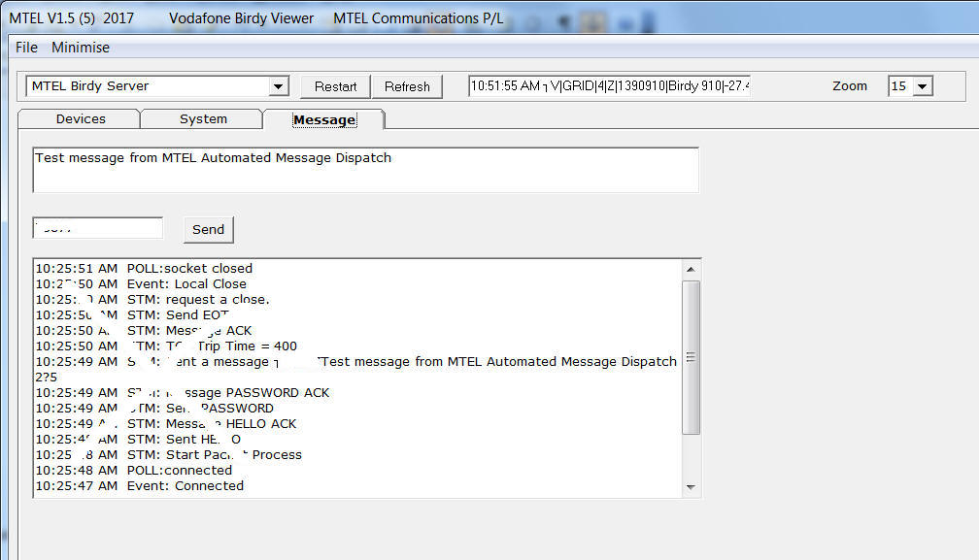Select the 'POLL:socket closed' log line
The height and width of the screenshot is (560, 979).
pyautogui.click(x=144, y=268)
